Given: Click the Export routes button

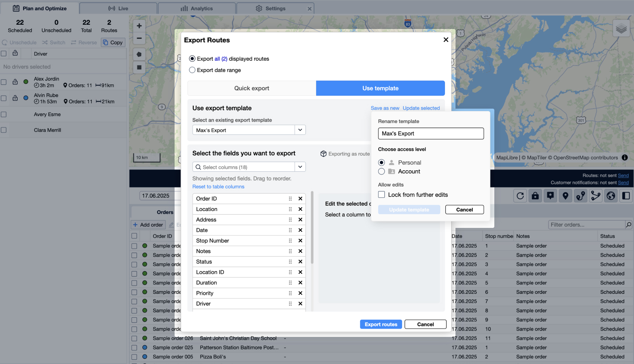Looking at the screenshot, I should (x=381, y=324).
